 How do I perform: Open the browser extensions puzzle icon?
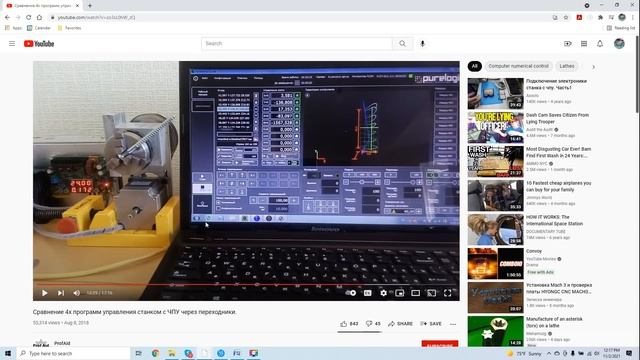point(600,18)
